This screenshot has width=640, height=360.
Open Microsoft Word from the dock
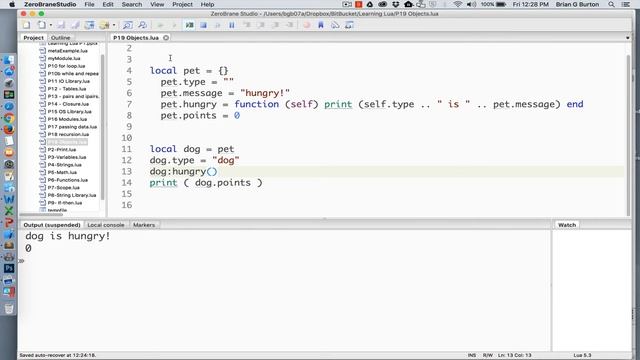point(9,199)
